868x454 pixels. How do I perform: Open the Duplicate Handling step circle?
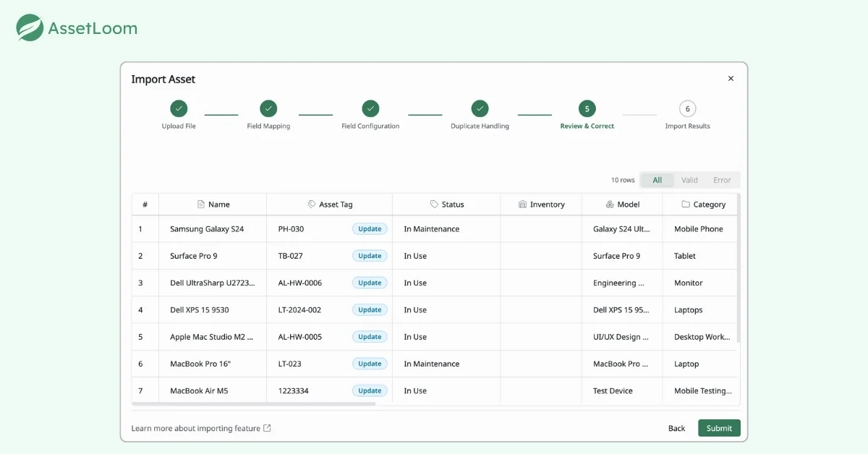[480, 108]
